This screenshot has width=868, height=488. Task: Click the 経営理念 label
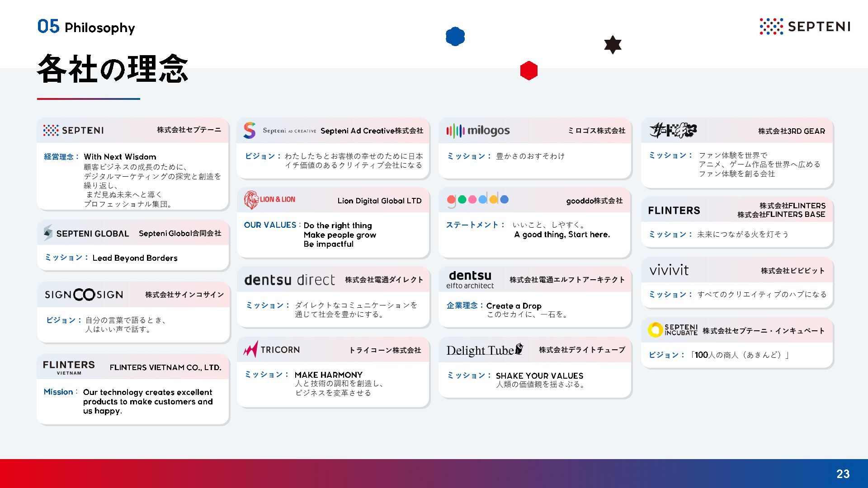click(61, 157)
